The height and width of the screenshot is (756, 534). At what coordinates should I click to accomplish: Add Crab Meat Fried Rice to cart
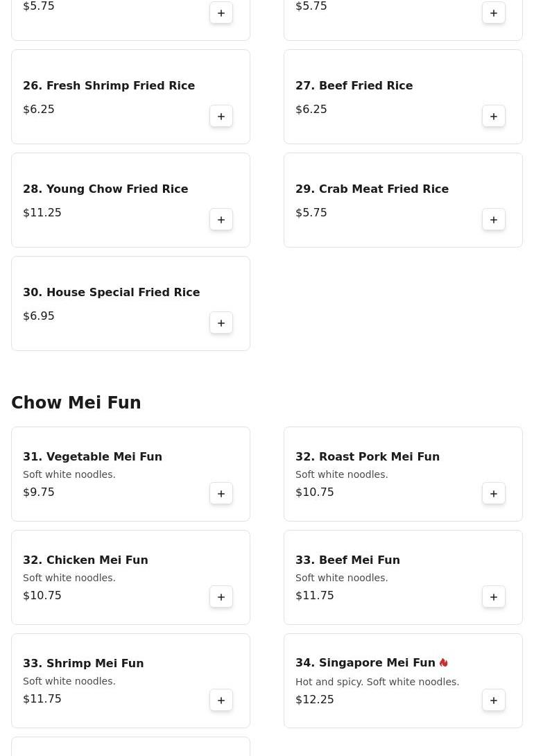[x=494, y=220]
